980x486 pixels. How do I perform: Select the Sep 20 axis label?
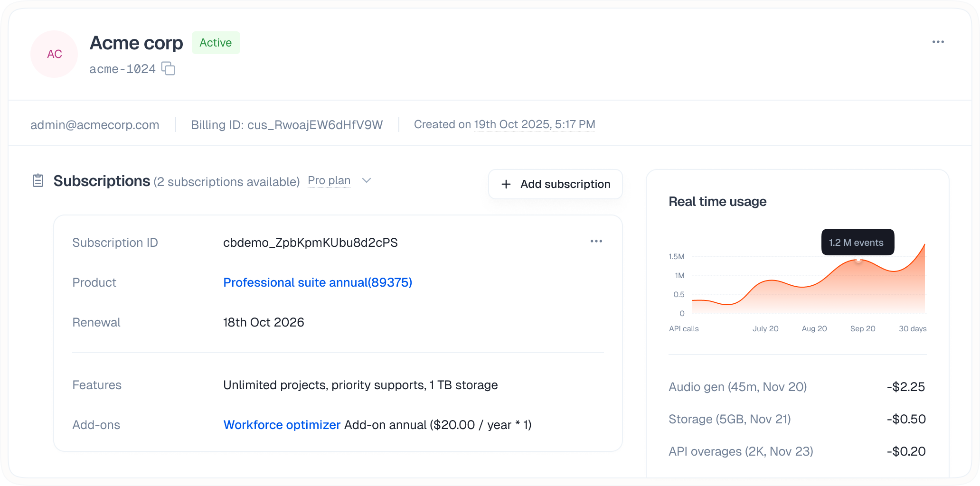tap(863, 328)
